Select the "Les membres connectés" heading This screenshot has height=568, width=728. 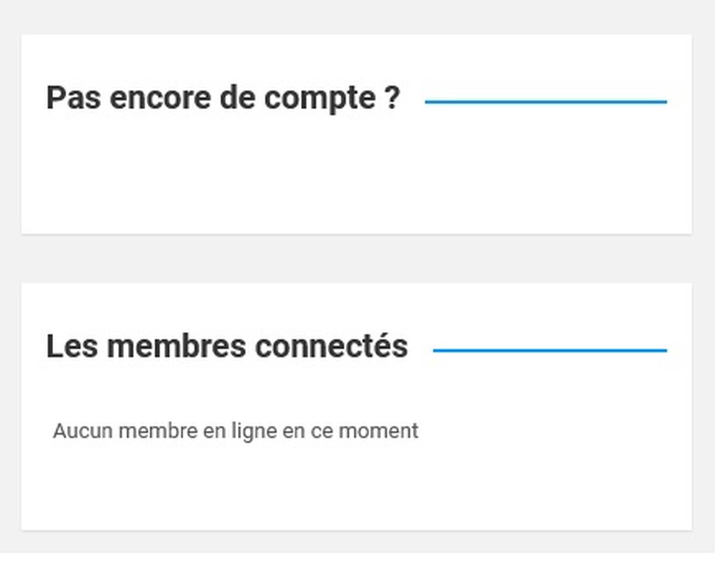(x=227, y=346)
